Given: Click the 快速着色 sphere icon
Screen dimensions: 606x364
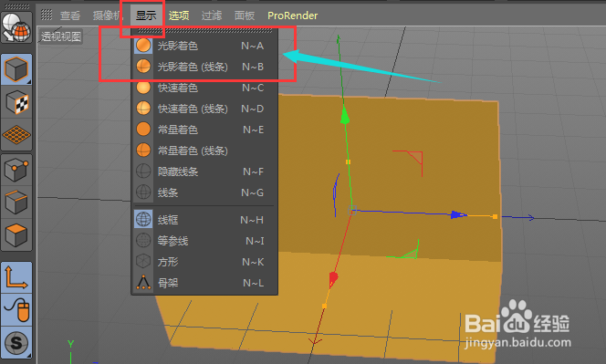Looking at the screenshot, I should tap(143, 88).
